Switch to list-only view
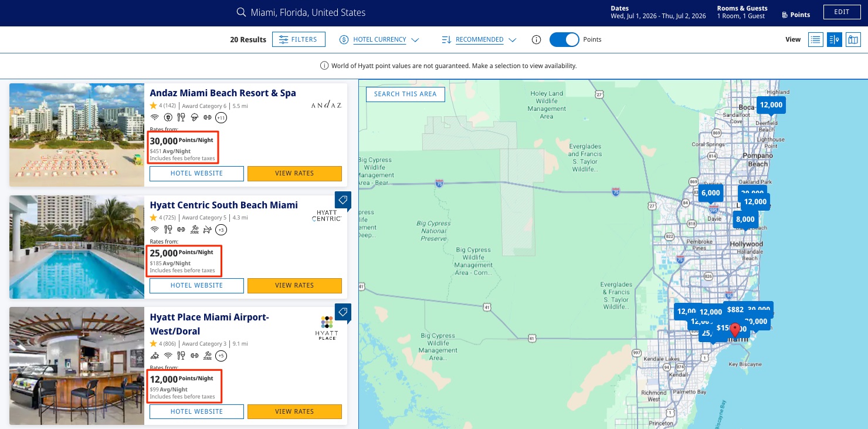The height and width of the screenshot is (429, 868). (815, 39)
